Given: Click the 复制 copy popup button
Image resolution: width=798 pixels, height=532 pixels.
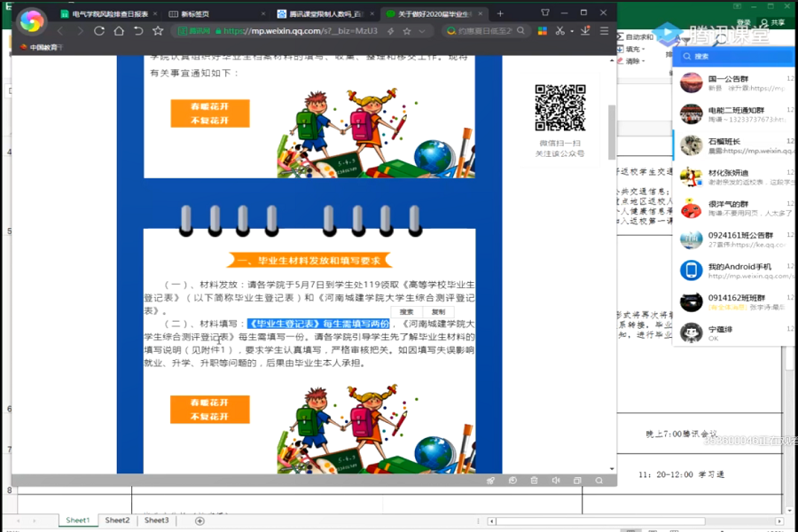Looking at the screenshot, I should pyautogui.click(x=439, y=312).
